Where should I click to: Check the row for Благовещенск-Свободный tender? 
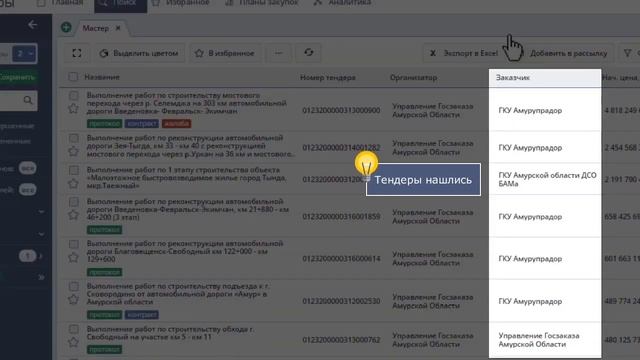pos(73,244)
